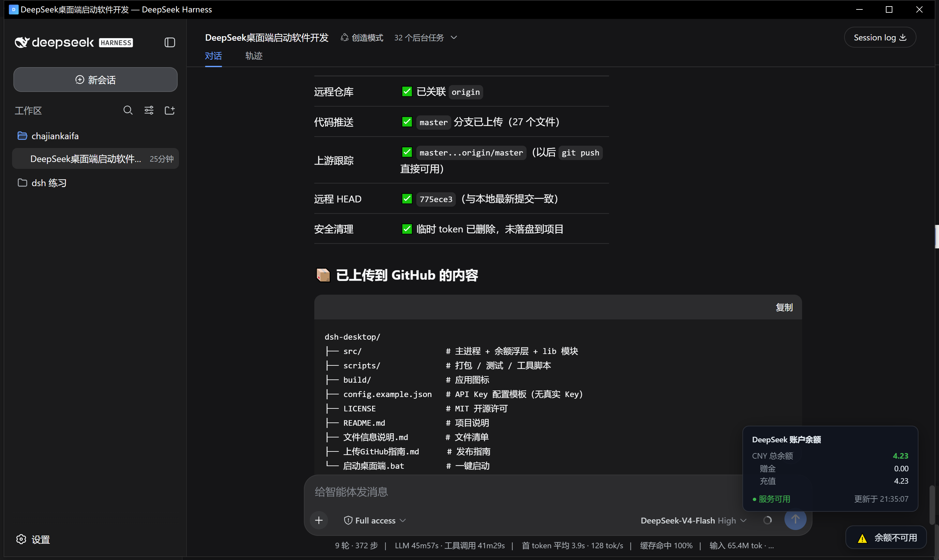Screen dimensions: 939x560
Task: Click the 25分钟 session time label
Action: (161, 159)
